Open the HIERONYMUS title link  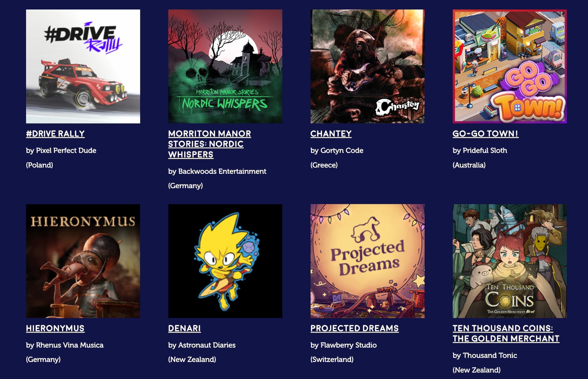tap(55, 328)
